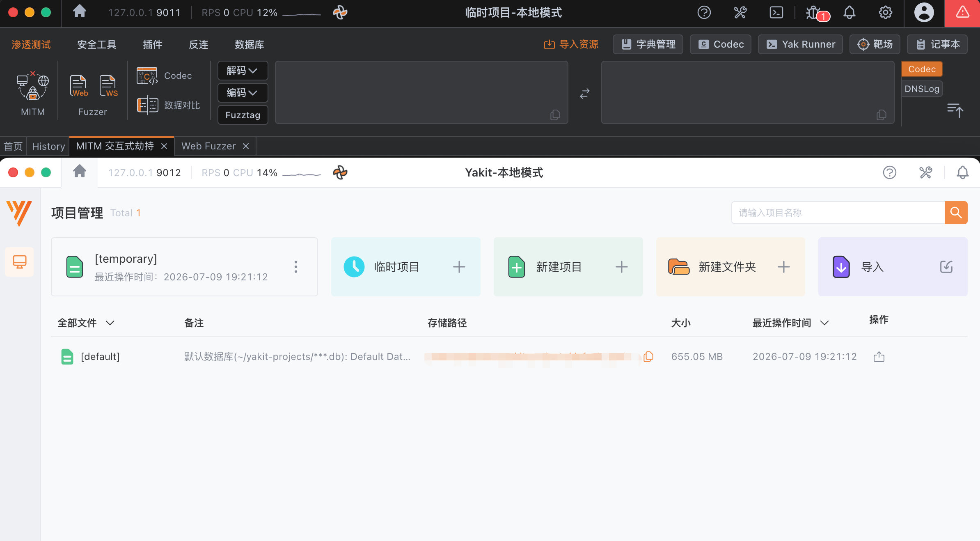Screen dimensions: 980x541
Task: Close the Web Fuzzer tab
Action: click(x=246, y=146)
